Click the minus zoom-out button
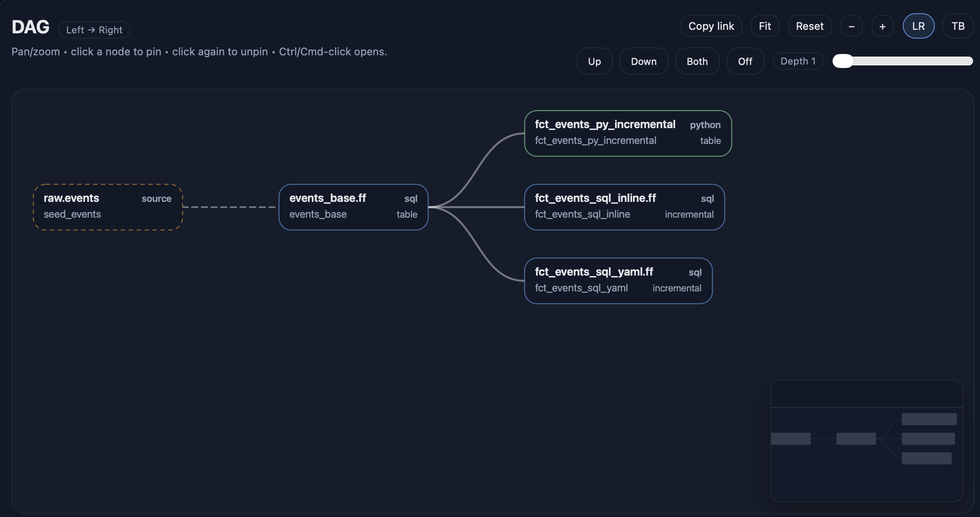 pyautogui.click(x=851, y=26)
